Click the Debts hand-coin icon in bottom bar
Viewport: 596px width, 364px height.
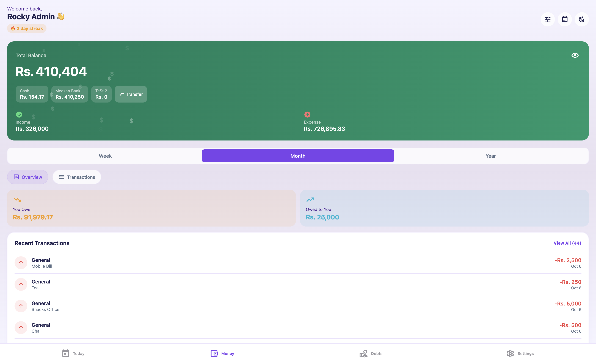[363, 353]
